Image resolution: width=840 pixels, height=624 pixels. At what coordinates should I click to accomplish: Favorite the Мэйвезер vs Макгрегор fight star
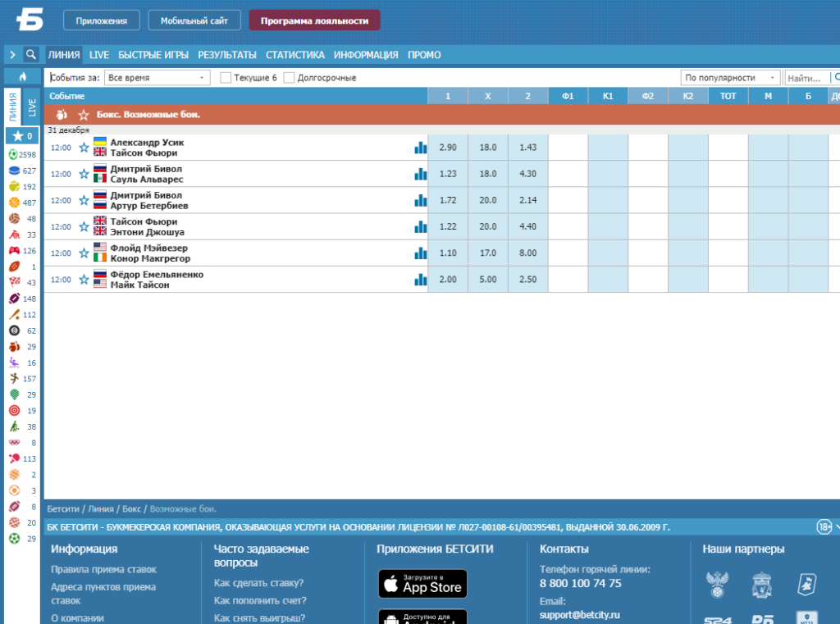84,253
